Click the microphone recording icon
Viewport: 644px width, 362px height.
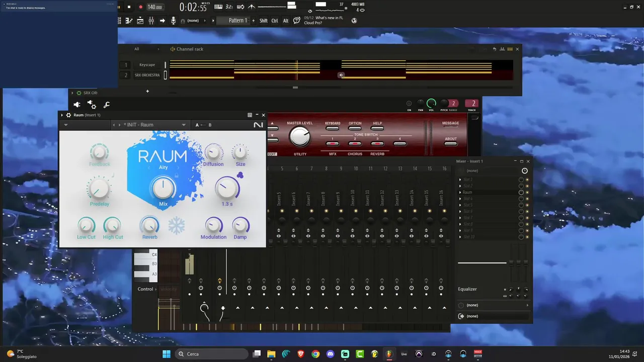click(x=173, y=21)
